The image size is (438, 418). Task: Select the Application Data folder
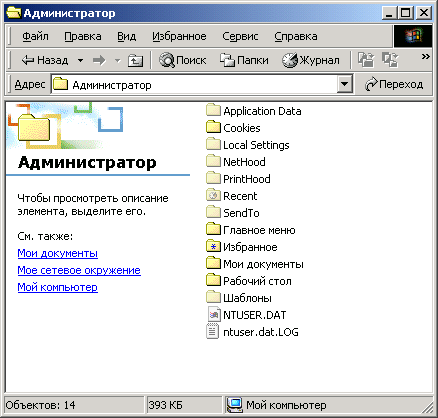pyautogui.click(x=253, y=111)
